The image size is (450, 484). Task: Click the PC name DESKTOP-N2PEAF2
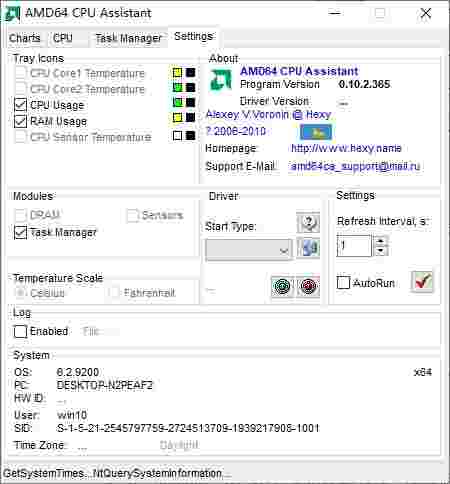[x=105, y=385]
